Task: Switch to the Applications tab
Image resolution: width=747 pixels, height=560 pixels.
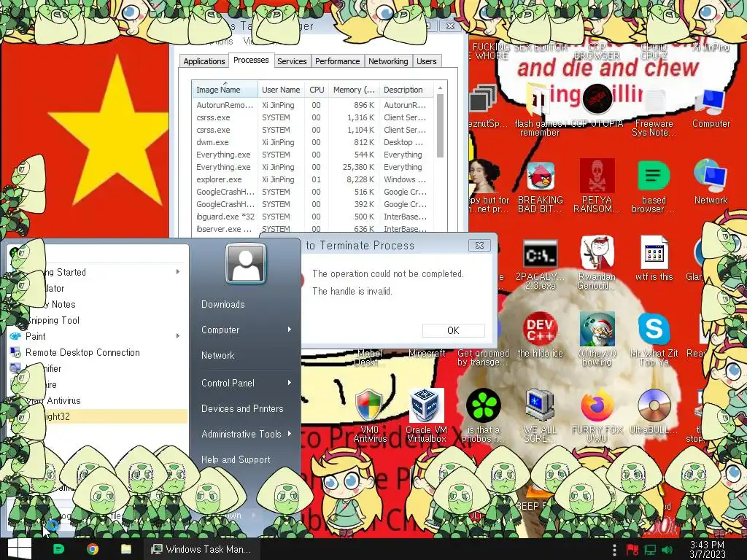Action: pyautogui.click(x=204, y=61)
